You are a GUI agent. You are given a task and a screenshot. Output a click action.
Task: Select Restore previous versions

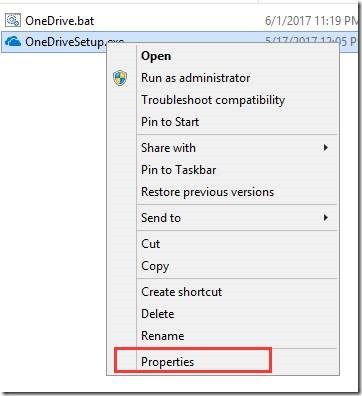tap(208, 192)
